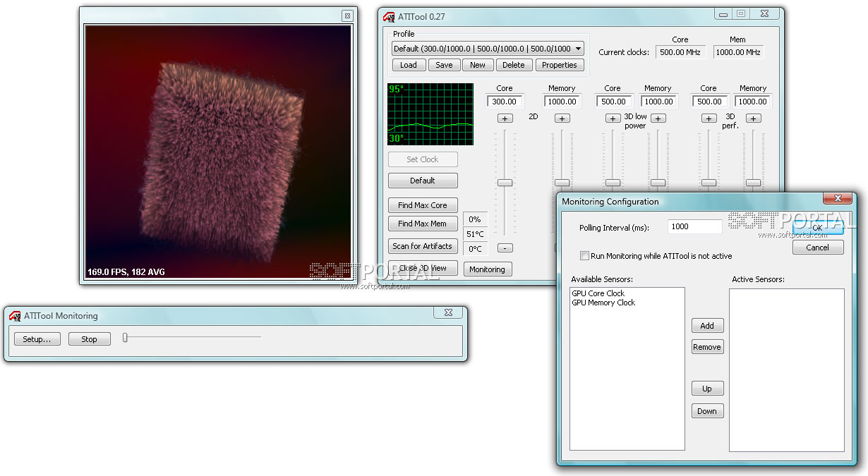Click the 2D Core clock field 300.00
The height and width of the screenshot is (476, 868).
click(505, 102)
